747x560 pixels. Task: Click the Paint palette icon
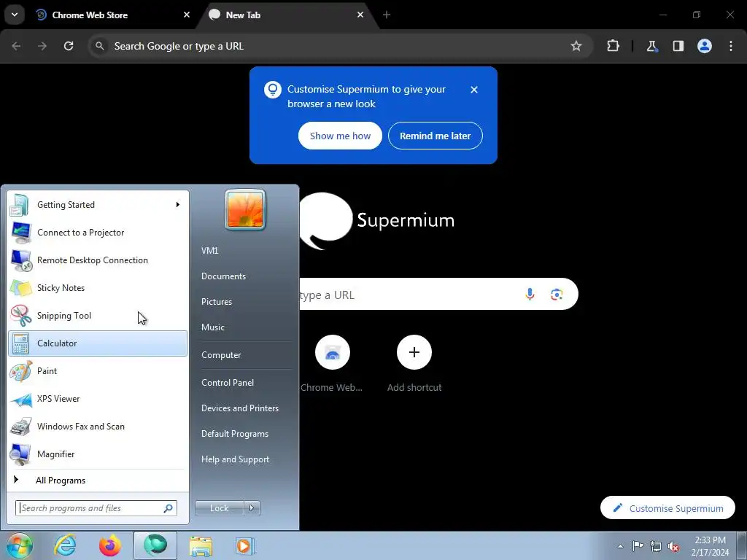click(x=21, y=371)
